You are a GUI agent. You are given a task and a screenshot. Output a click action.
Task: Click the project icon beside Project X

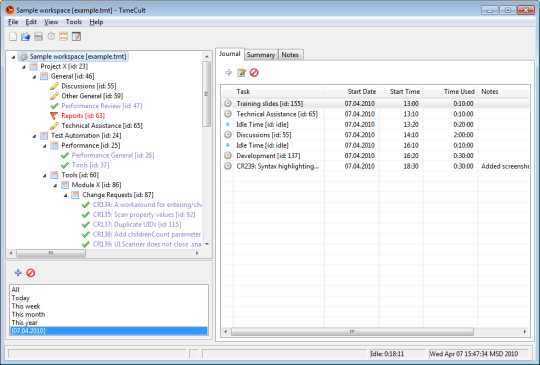click(x=33, y=66)
